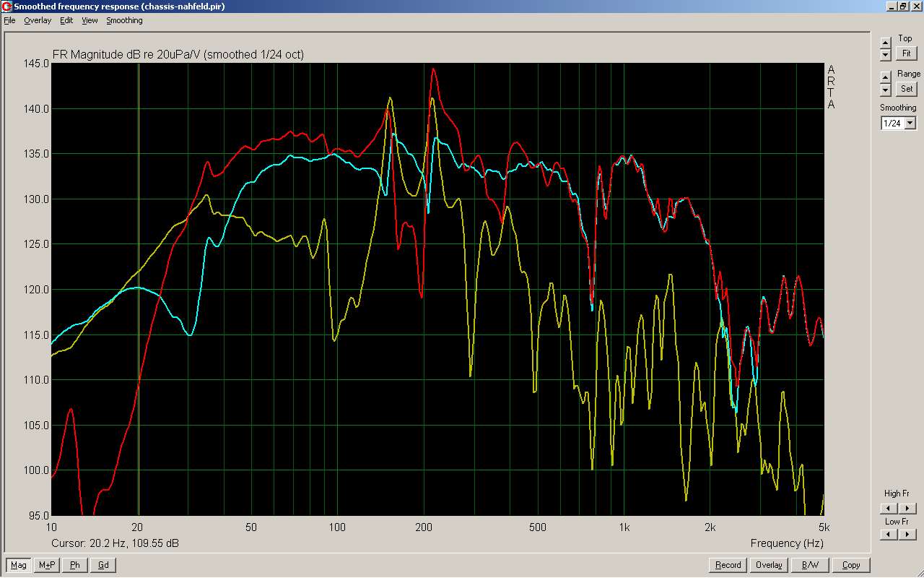
Task: Open the Overlay menu
Action: [38, 20]
